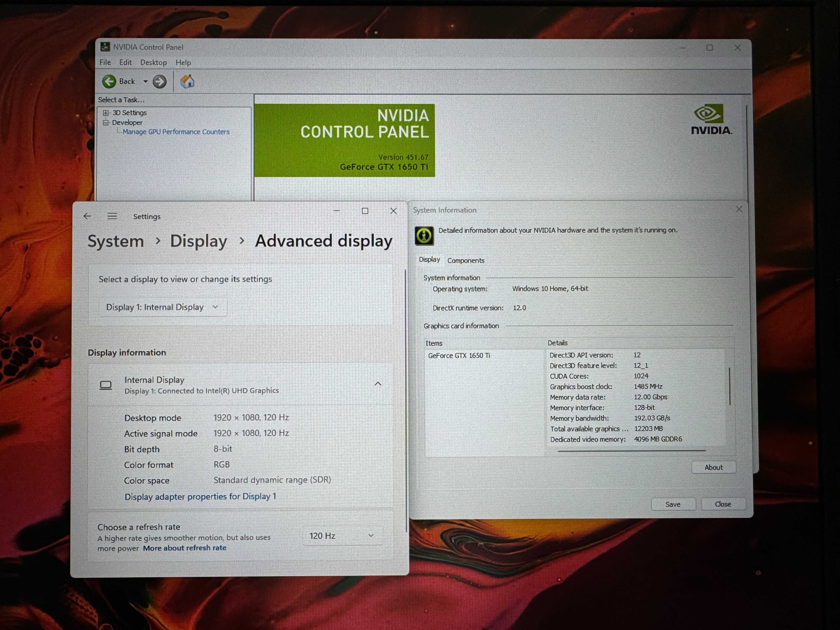Open Display adapter properties for Display 1
Viewport: 840px width, 630px height.
[200, 496]
